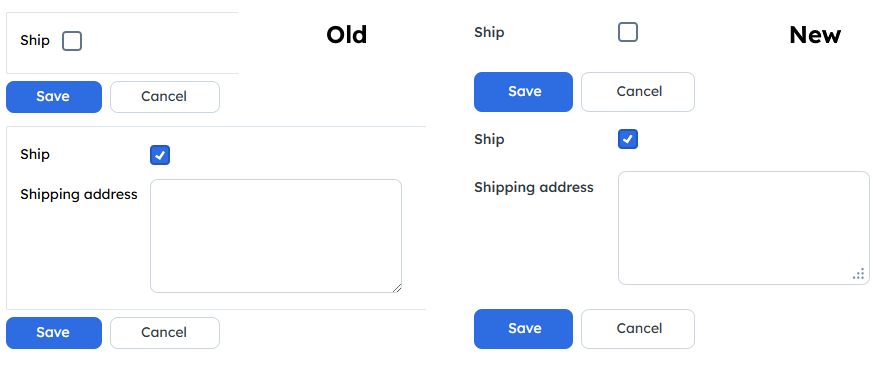873x372 pixels.
Task: Click Cancel under the unchecked New Ship row
Action: coord(638,92)
